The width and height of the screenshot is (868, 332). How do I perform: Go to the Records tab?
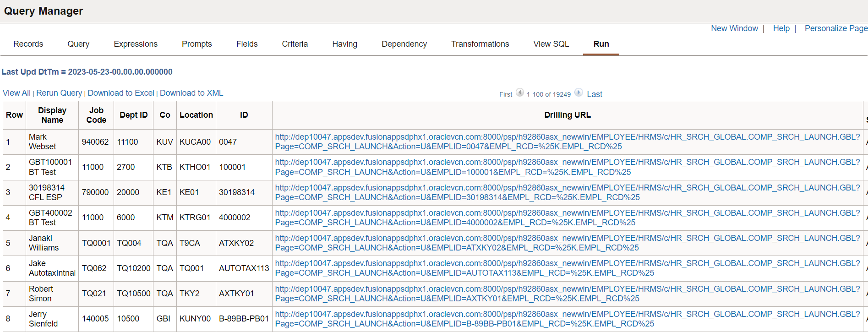pyautogui.click(x=28, y=44)
